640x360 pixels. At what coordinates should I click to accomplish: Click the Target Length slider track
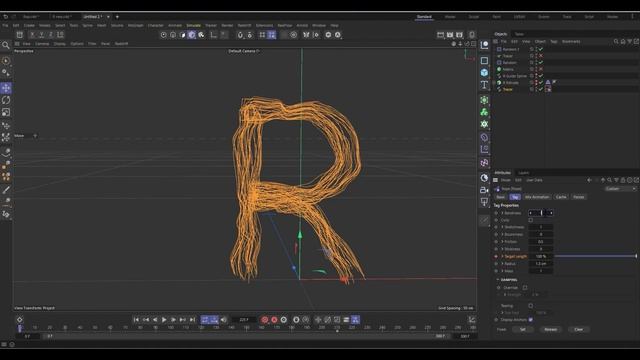point(596,256)
